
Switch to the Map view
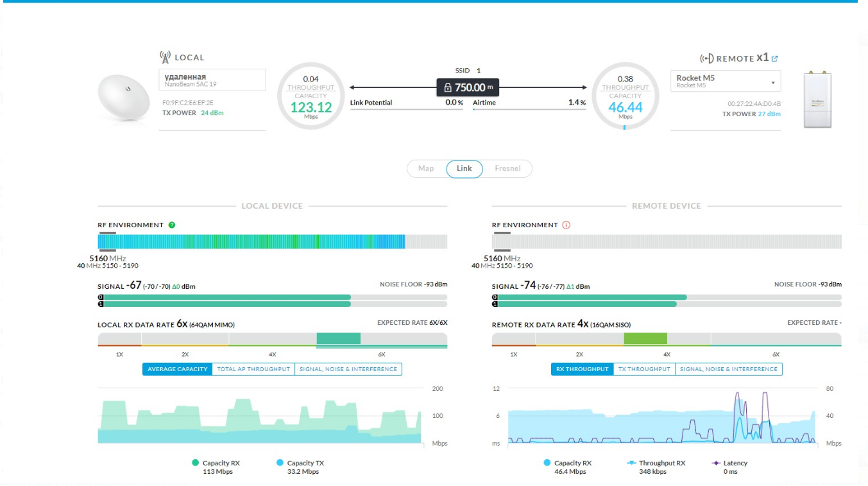pyautogui.click(x=426, y=168)
